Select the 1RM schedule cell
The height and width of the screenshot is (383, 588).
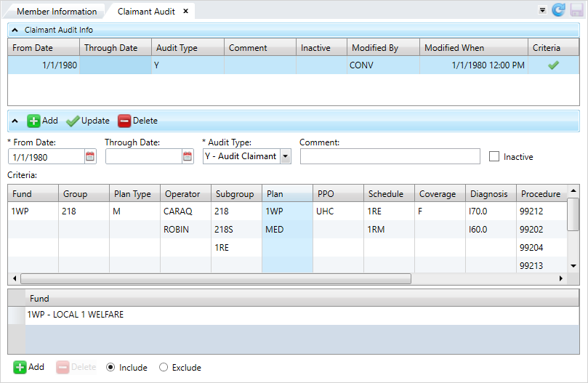pyautogui.click(x=390, y=230)
